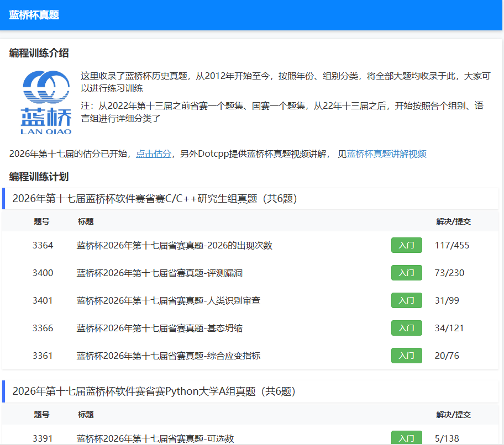Click the 73/230 solve count
Image resolution: width=504 pixels, height=445 pixels.
[449, 273]
